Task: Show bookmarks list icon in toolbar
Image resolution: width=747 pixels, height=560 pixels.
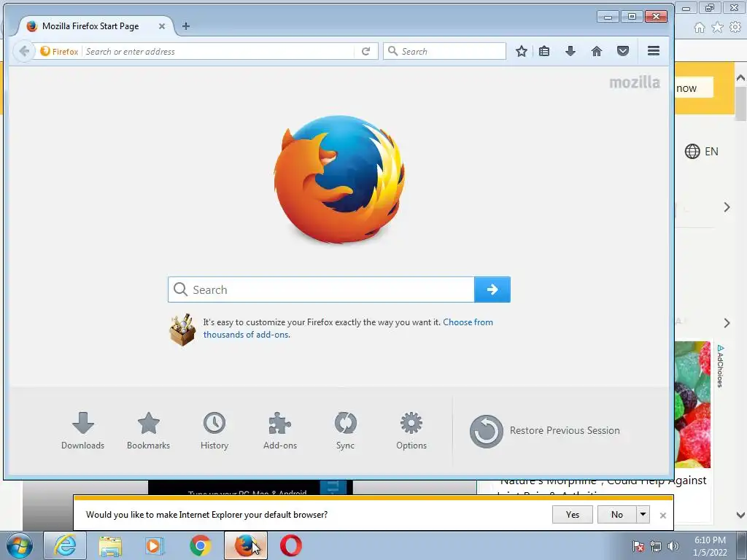Action: point(544,51)
